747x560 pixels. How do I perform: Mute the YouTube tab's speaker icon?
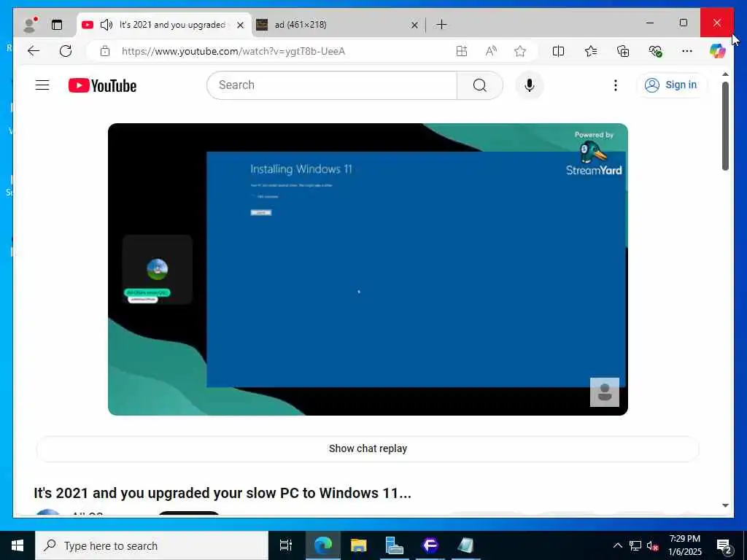click(x=107, y=25)
